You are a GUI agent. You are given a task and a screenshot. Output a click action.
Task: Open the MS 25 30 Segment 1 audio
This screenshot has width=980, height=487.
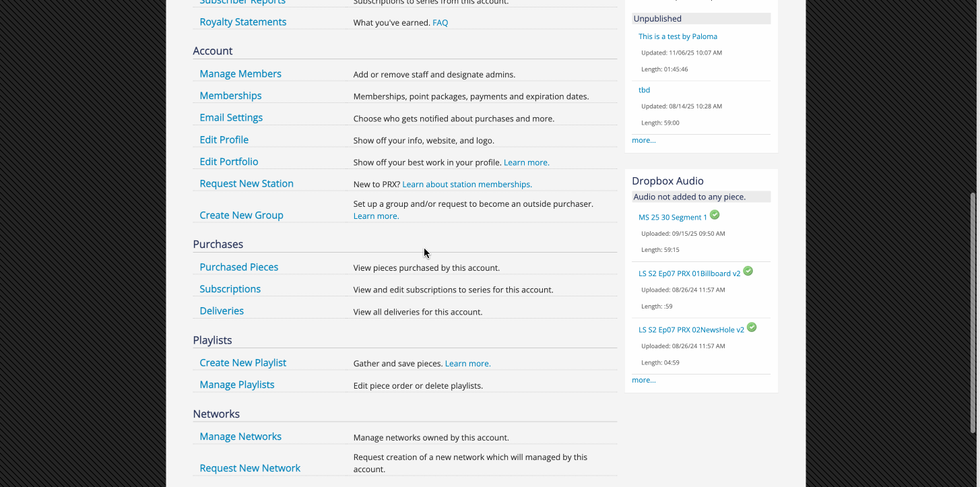[x=672, y=218]
